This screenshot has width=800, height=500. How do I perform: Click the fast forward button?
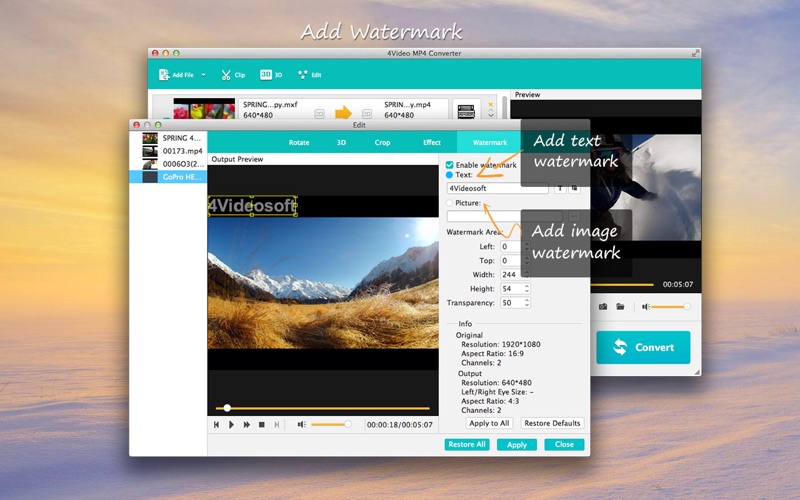(246, 424)
